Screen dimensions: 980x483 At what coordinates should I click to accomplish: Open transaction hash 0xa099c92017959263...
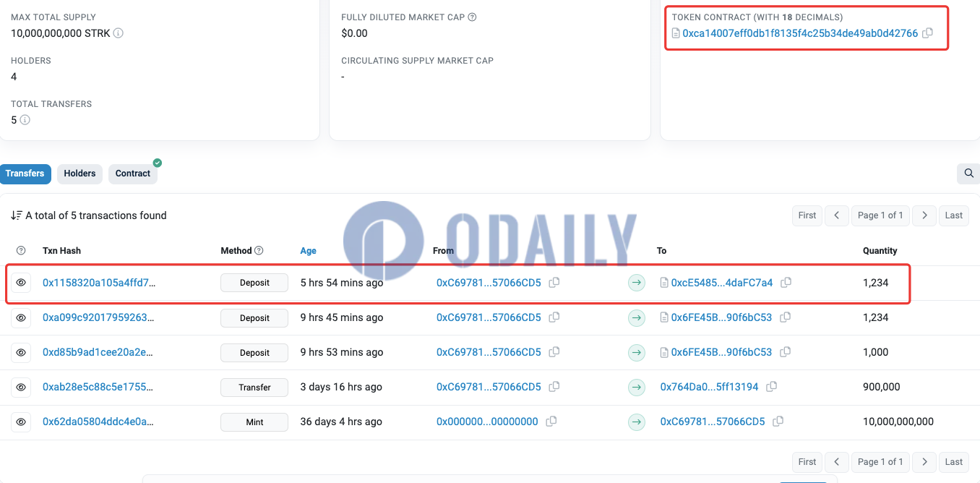pyautogui.click(x=98, y=317)
